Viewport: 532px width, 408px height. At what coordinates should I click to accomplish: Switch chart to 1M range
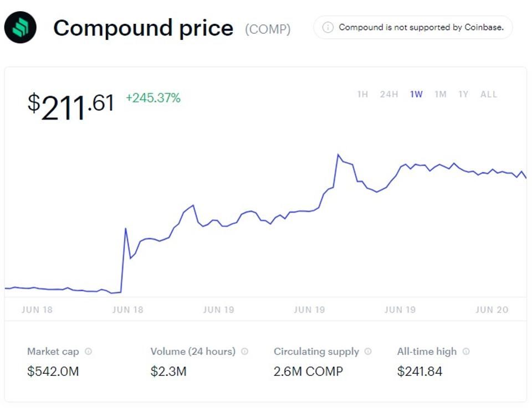click(x=441, y=95)
